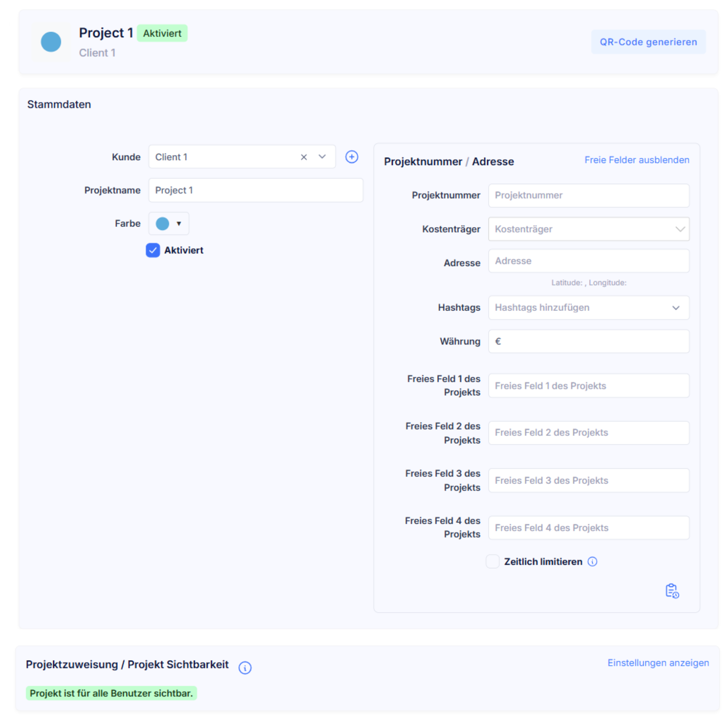The image size is (728, 718).
Task: Switch to the Adresse tab heading
Action: click(x=493, y=161)
